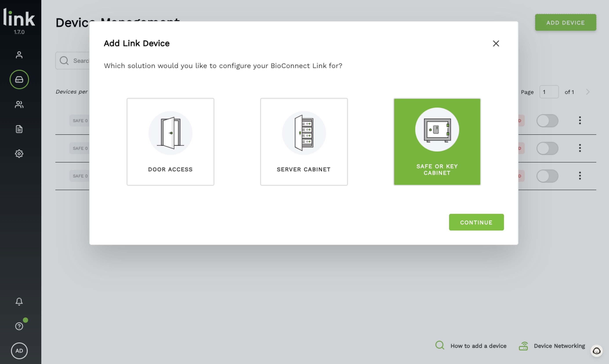The height and width of the screenshot is (364, 609).
Task: Open the reports document sidebar icon
Action: tap(19, 129)
